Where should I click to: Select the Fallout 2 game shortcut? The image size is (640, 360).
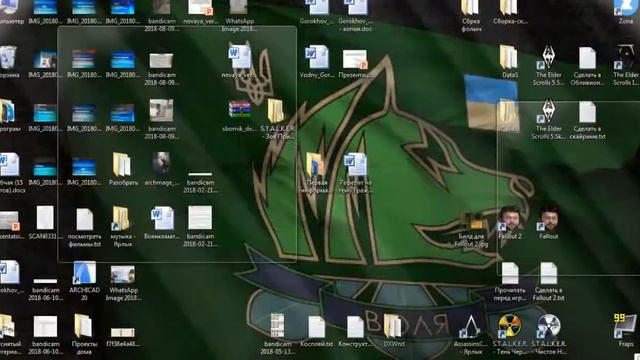509,223
